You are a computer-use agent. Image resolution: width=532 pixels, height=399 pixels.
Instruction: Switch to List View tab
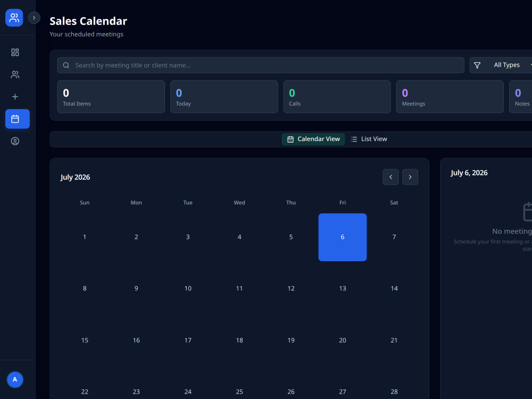(369, 139)
